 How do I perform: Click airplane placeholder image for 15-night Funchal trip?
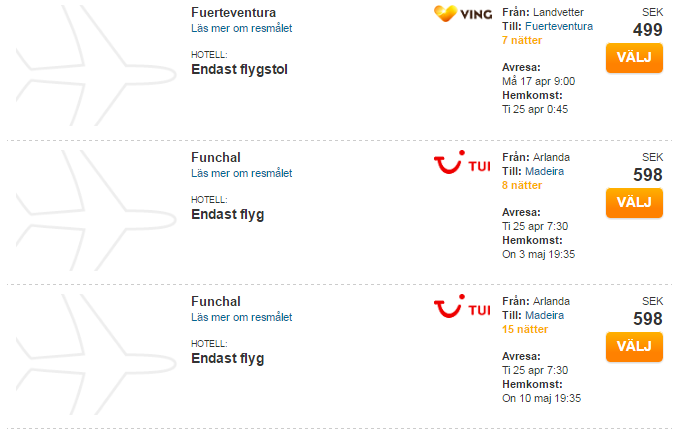pyautogui.click(x=96, y=354)
